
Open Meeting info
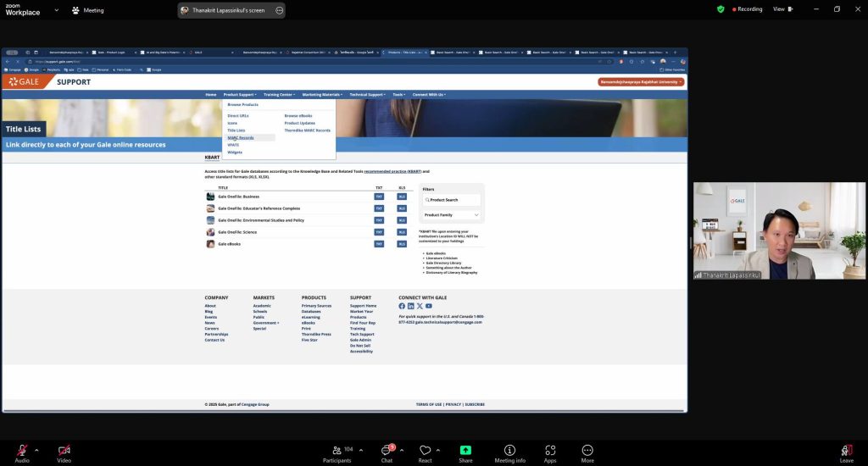tap(509, 452)
